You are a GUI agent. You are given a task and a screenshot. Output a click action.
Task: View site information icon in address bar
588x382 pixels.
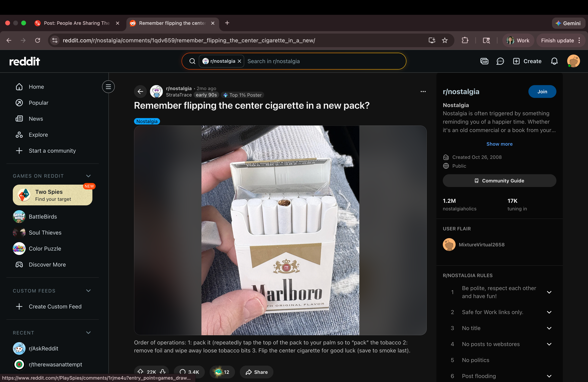coord(55,40)
